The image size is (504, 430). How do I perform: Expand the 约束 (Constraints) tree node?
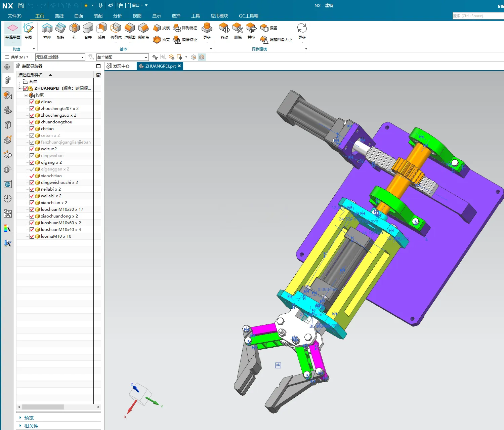click(26, 95)
